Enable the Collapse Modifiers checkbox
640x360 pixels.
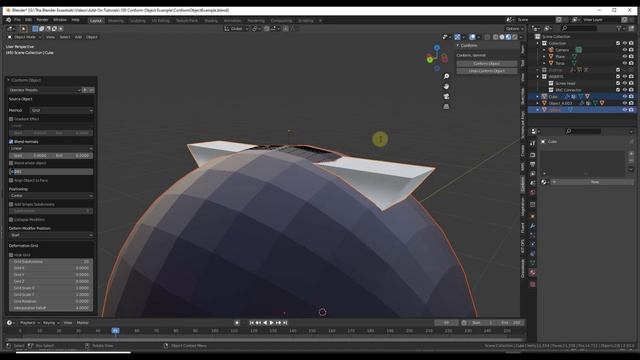[x=11, y=220]
